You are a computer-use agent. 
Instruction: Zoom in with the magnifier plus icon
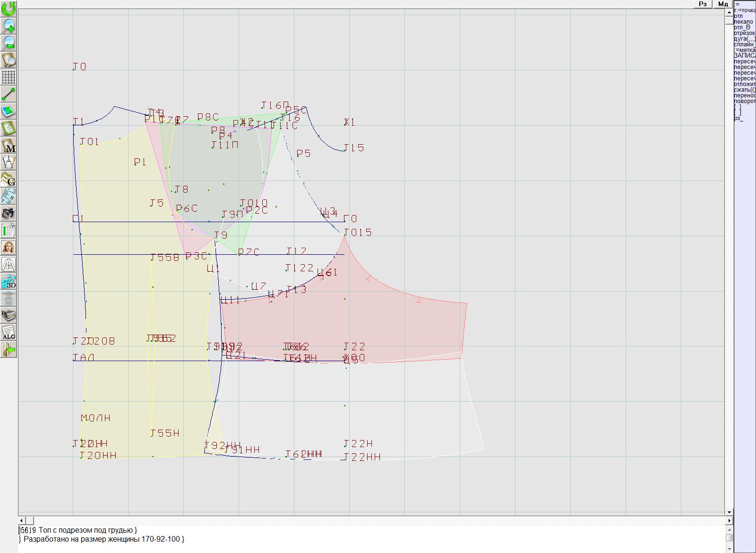point(9,26)
